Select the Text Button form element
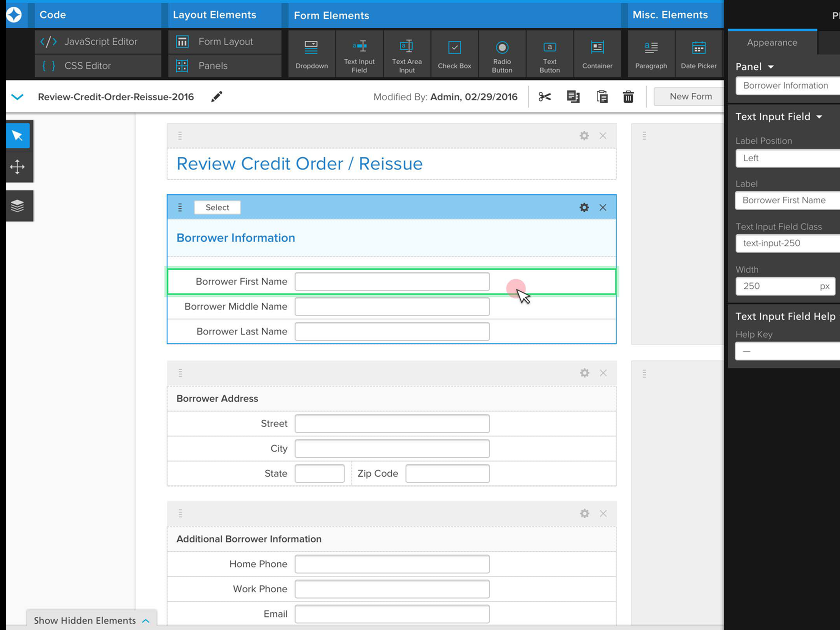Screen dimensions: 840x630 point(549,54)
